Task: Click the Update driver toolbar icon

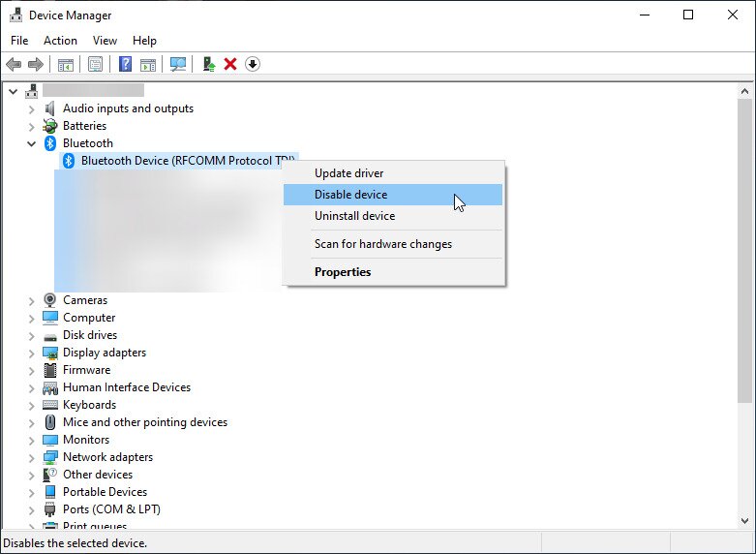Action: click(x=208, y=64)
